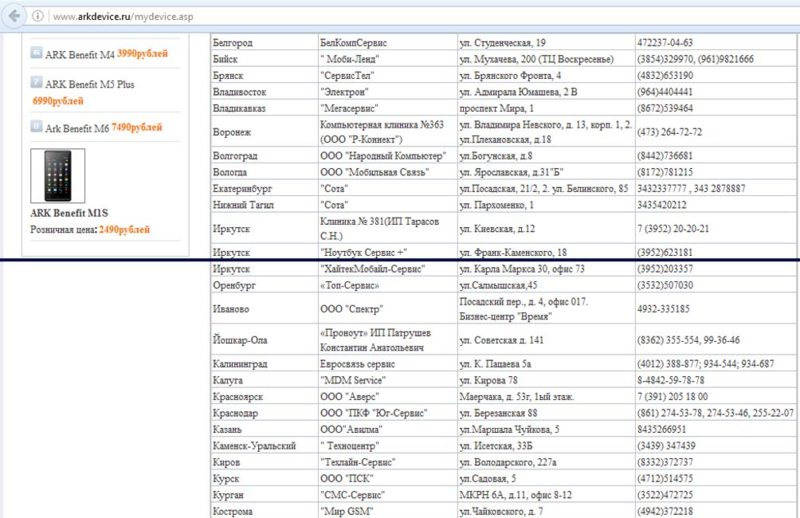Select the Воронеж city cell

(264, 132)
